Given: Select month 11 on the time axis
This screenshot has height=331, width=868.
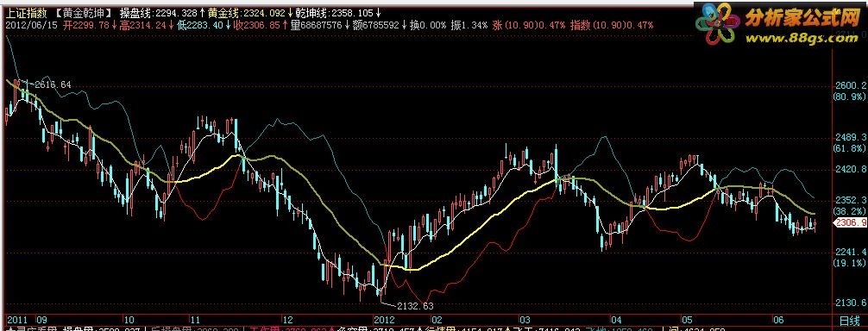Looking at the screenshot, I should pos(195,319).
